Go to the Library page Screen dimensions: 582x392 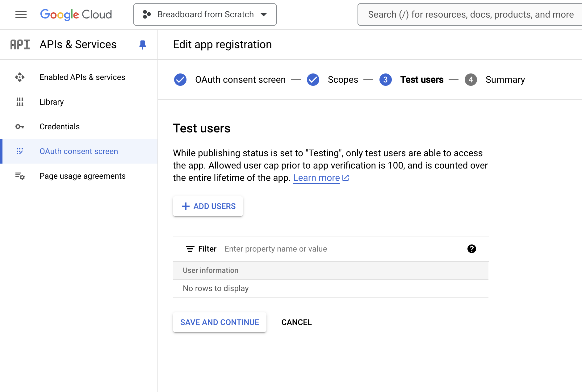click(52, 102)
